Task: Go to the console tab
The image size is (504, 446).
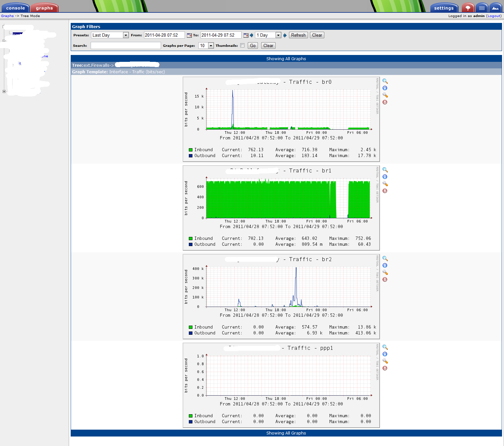Action: point(15,8)
